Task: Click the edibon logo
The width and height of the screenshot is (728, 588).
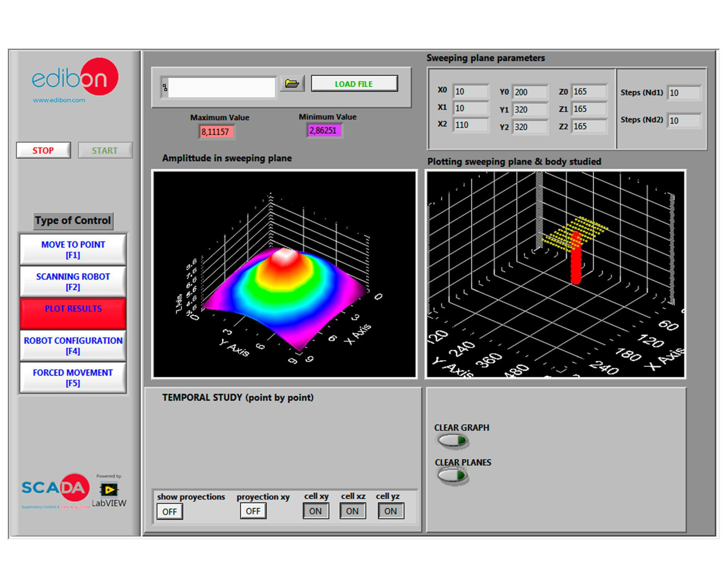Action: pos(74,79)
